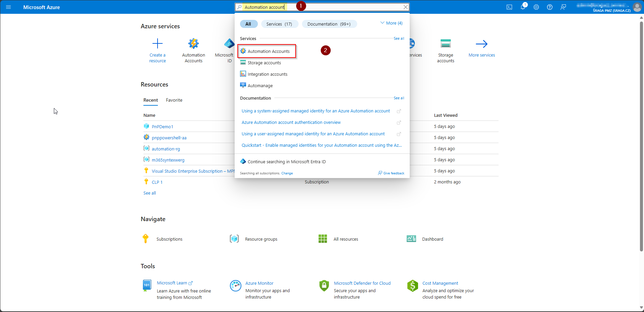Click the Cost Management dollar icon
This screenshot has height=312, width=644.
pos(412,286)
